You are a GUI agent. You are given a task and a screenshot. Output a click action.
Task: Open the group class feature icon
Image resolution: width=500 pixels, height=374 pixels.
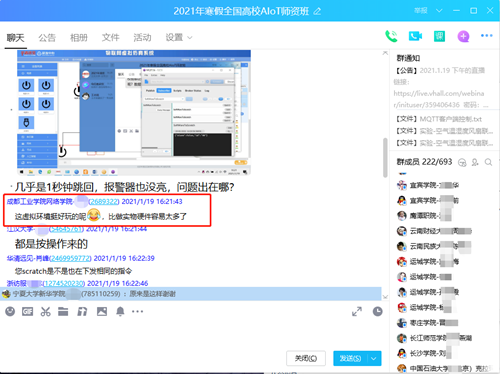(x=439, y=36)
